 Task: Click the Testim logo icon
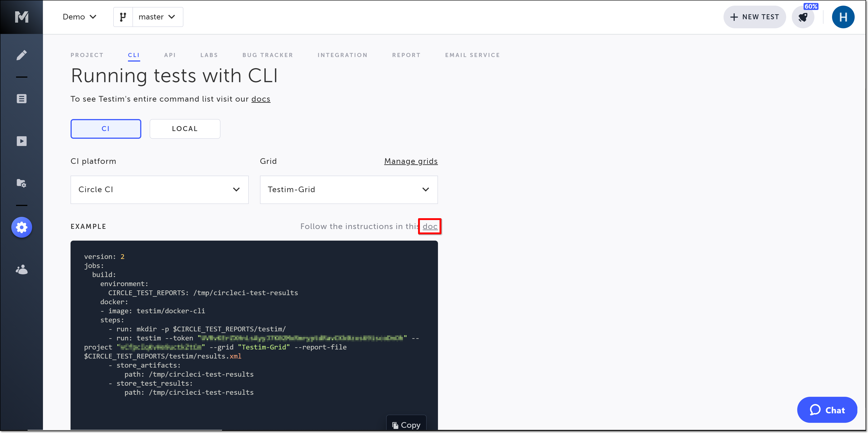tap(21, 17)
